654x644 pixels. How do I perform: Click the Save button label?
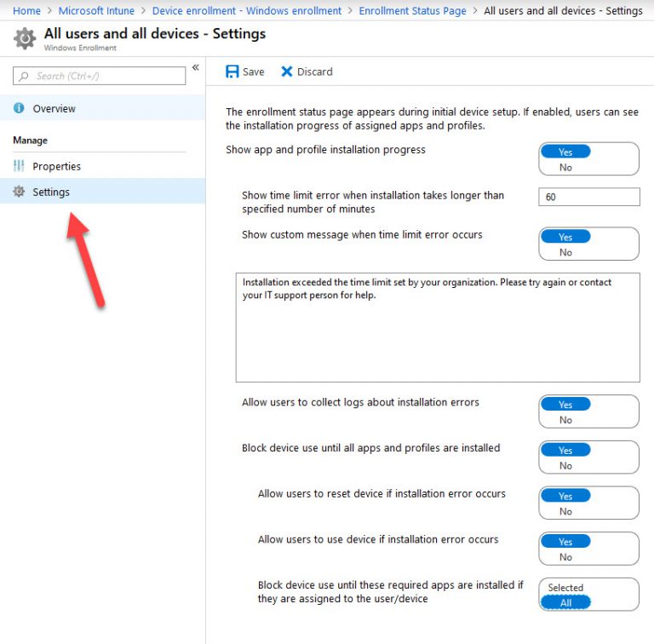click(254, 72)
